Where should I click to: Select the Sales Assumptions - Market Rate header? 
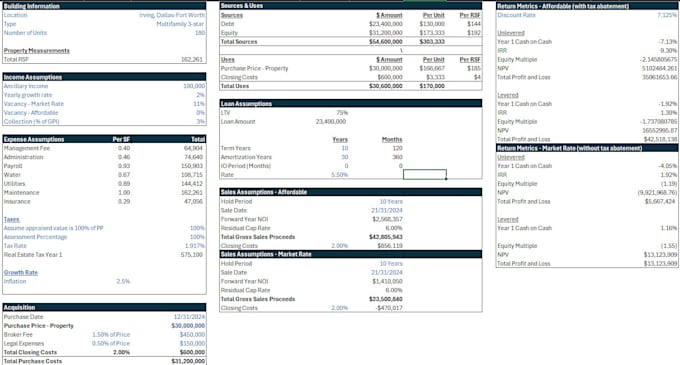click(351, 254)
